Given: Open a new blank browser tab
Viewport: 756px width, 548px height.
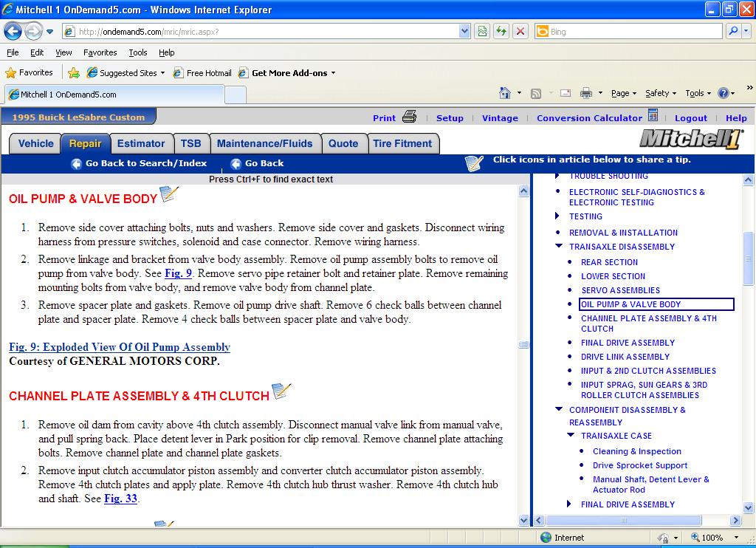Looking at the screenshot, I should click(236, 95).
